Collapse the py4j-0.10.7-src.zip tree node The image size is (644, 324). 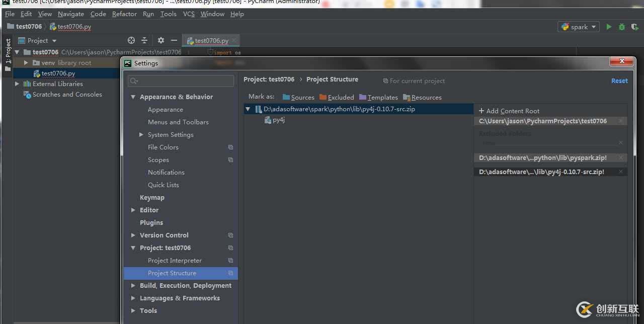248,109
